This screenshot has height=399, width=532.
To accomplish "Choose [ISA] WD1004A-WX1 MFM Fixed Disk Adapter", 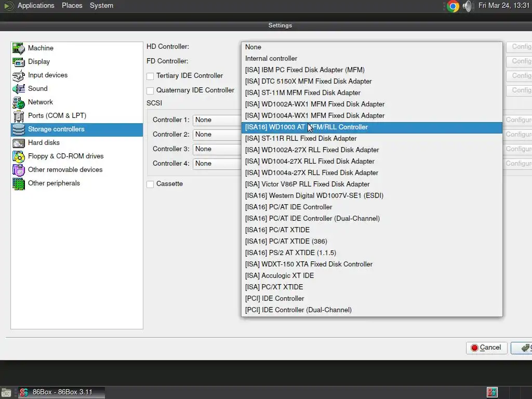I will 372,116.
